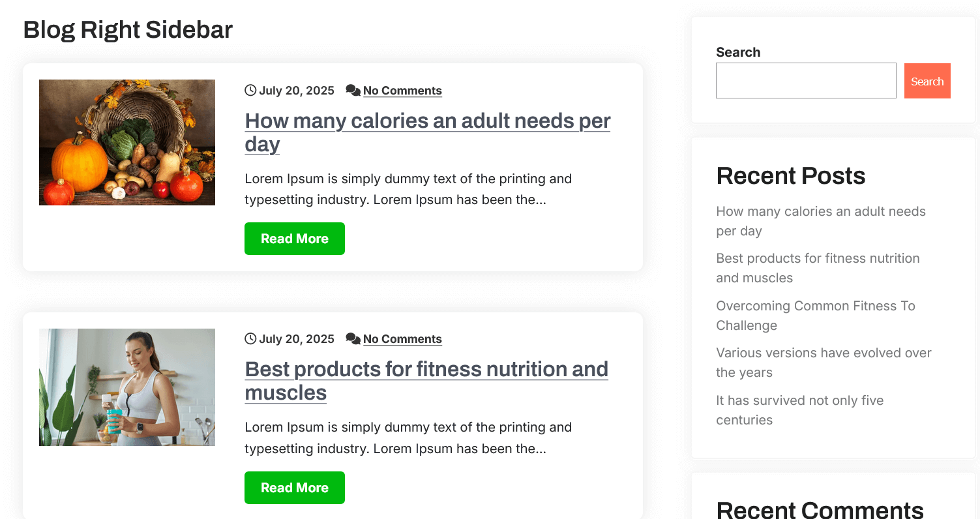Click the July 20, 2025 date on first post
Screen dimensions: 980x519
click(297, 91)
